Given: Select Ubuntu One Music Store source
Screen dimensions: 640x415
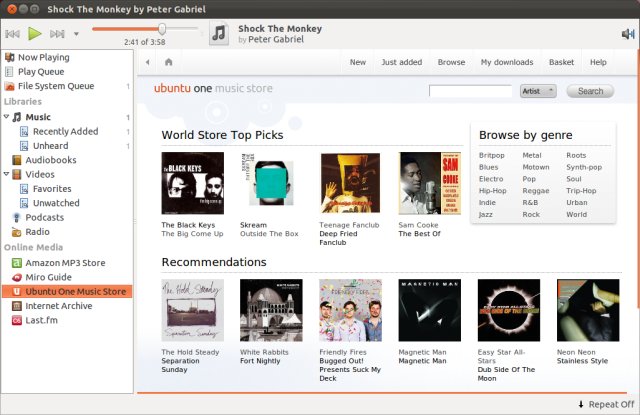Looking at the screenshot, I should click(67, 291).
